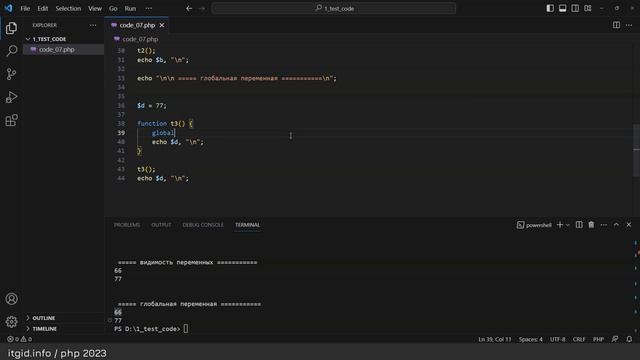Image resolution: width=640 pixels, height=360 pixels.
Task: Click line number 39 in gutter
Action: (121, 133)
